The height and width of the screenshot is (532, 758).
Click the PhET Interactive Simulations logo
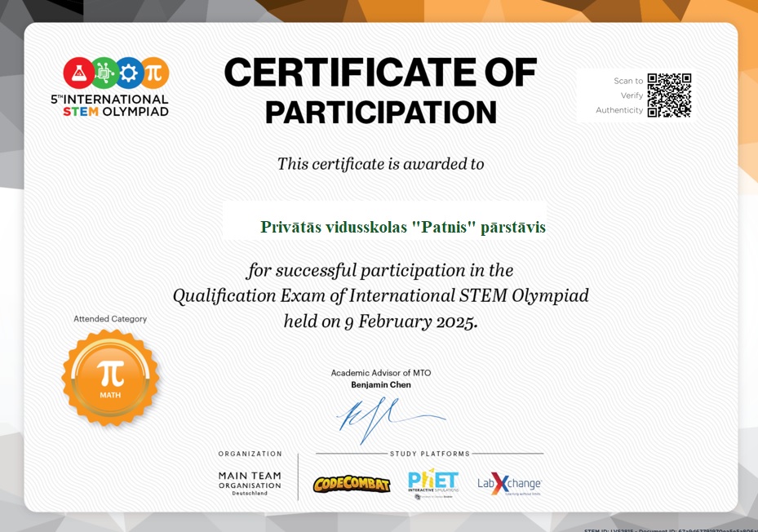432,483
